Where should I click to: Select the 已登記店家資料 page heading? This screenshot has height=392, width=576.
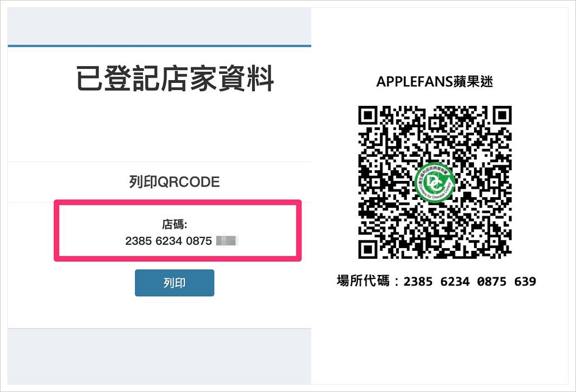click(x=174, y=78)
